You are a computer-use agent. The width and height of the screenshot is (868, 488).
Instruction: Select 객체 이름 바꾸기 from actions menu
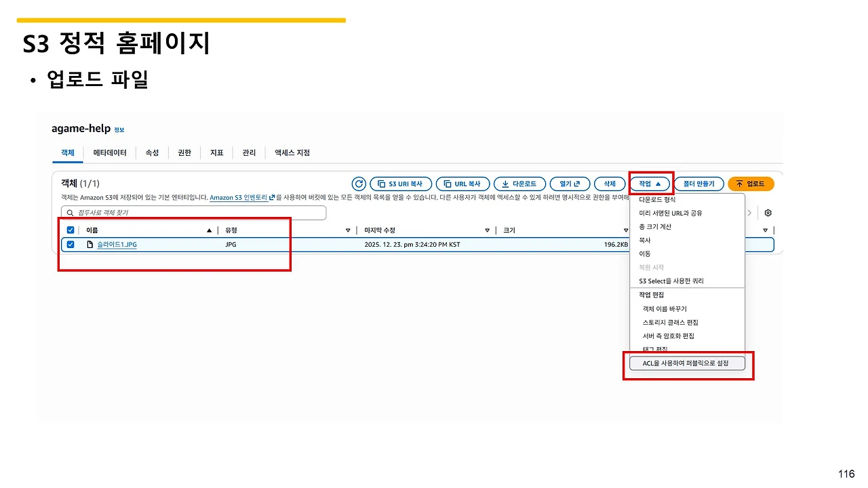(665, 308)
